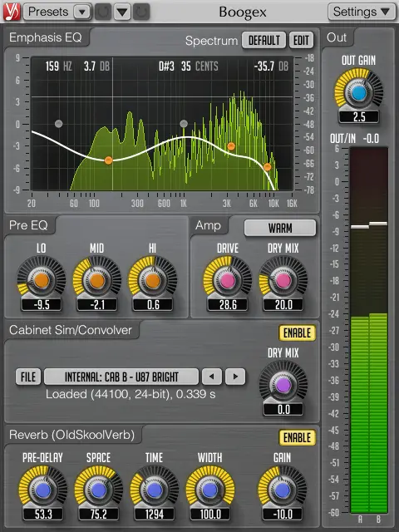The height and width of the screenshot is (532, 399).
Task: Click the redo arrow icon
Action: click(x=141, y=12)
